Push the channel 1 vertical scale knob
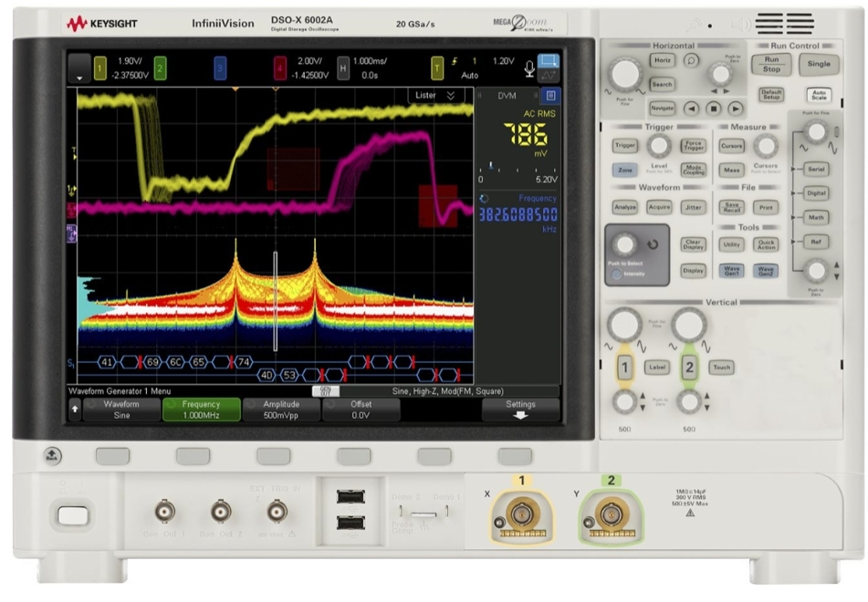The width and height of the screenshot is (868, 602). pyautogui.click(x=624, y=325)
